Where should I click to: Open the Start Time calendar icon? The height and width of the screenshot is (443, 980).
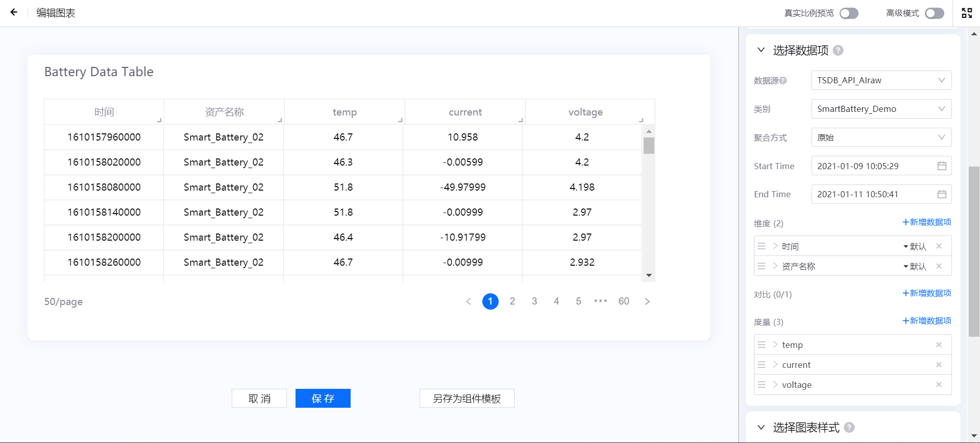[x=942, y=166]
